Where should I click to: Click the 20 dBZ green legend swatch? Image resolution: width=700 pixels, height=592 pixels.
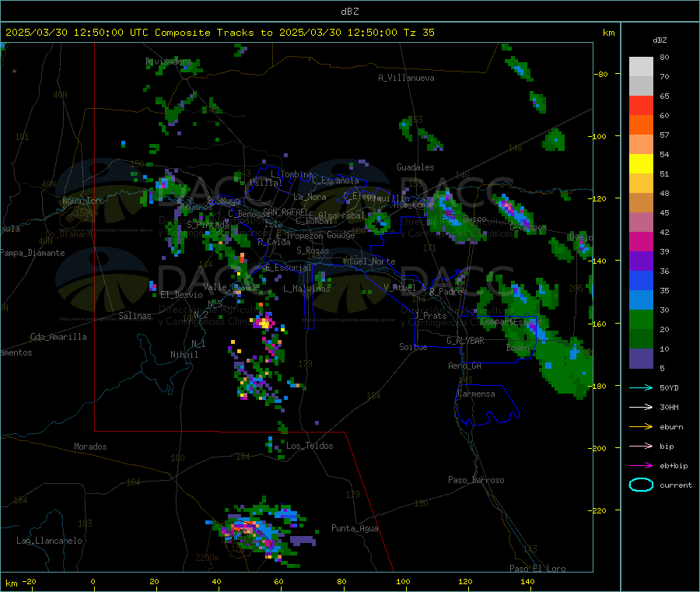641,319
